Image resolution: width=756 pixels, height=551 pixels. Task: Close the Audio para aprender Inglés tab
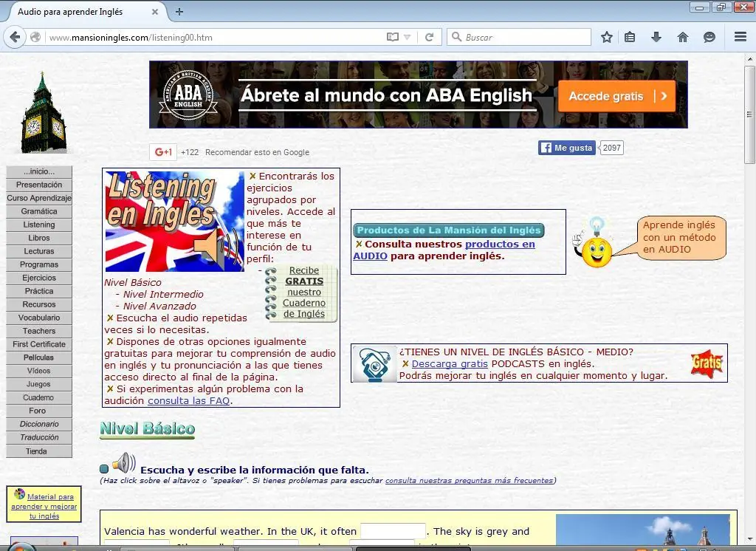[155, 12]
